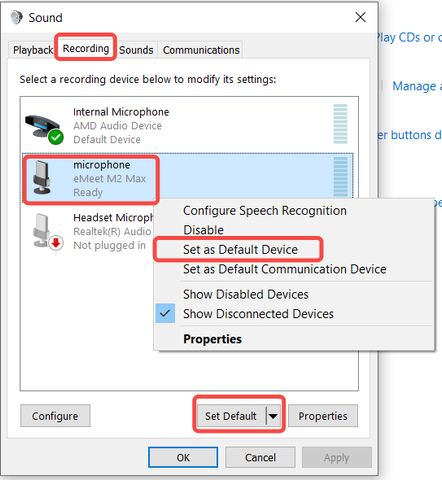Expand the Set Default dropdown arrow
442x480 pixels.
click(273, 416)
